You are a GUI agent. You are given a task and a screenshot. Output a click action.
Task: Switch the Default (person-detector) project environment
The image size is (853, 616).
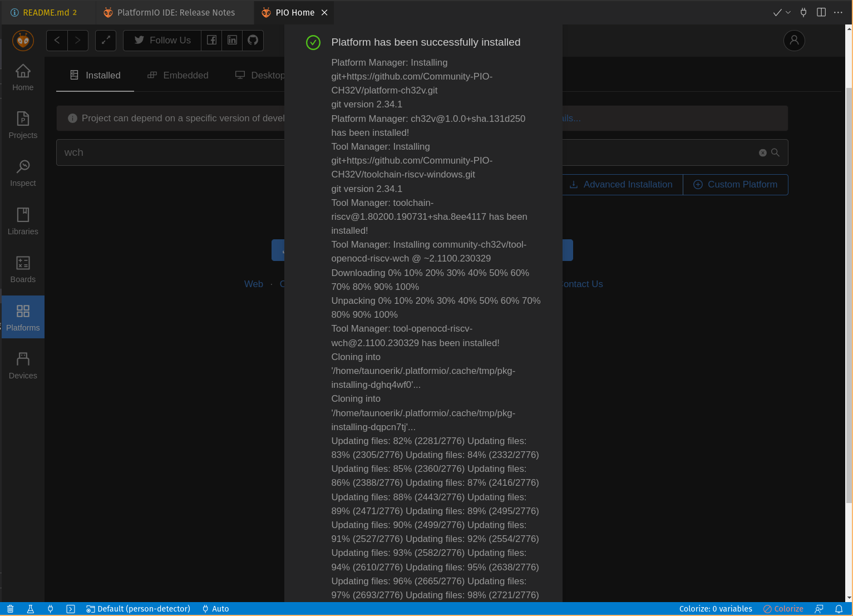coord(139,609)
